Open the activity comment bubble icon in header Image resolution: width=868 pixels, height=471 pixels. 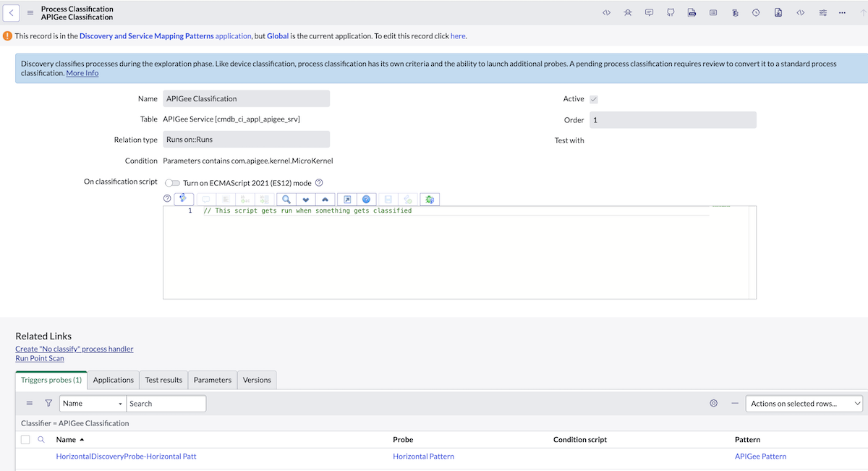(649, 12)
